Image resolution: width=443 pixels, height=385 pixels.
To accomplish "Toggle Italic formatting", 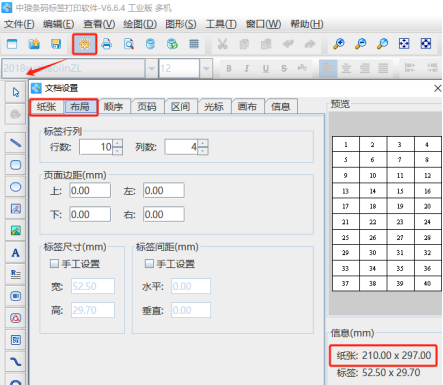I will (x=247, y=68).
